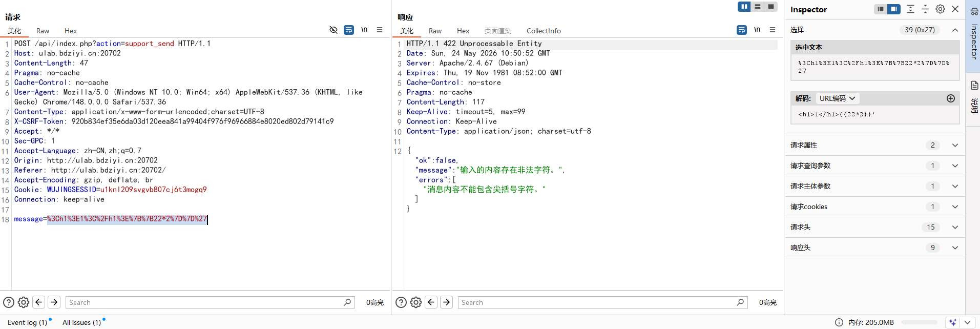Open AI sparkle icon in status bar

pos(953,322)
